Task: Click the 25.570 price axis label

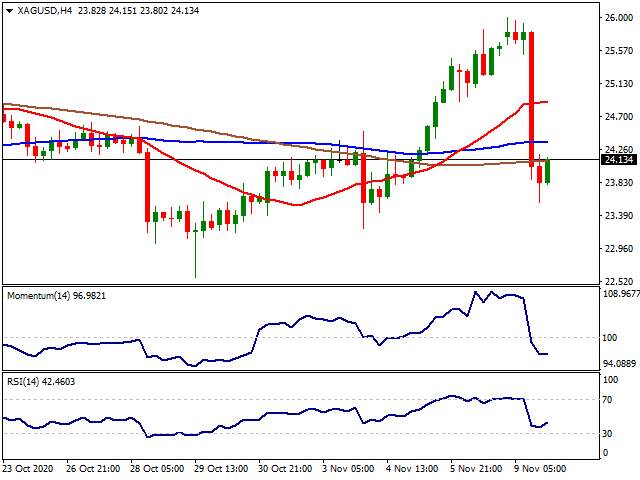Action: (x=619, y=51)
